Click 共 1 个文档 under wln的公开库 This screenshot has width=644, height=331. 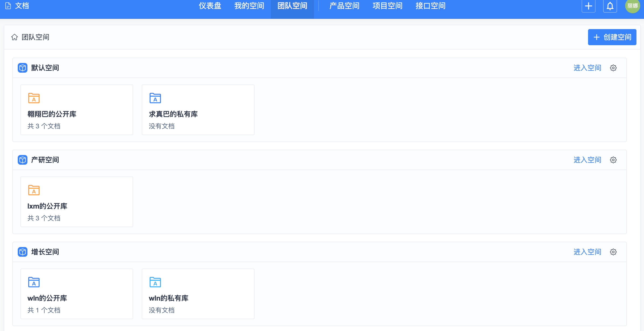click(44, 310)
